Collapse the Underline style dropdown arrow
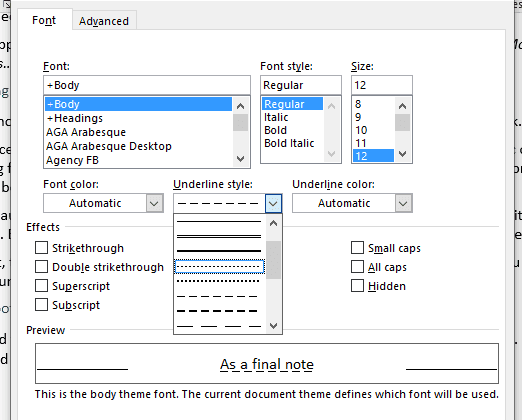522x420 pixels. 273,203
